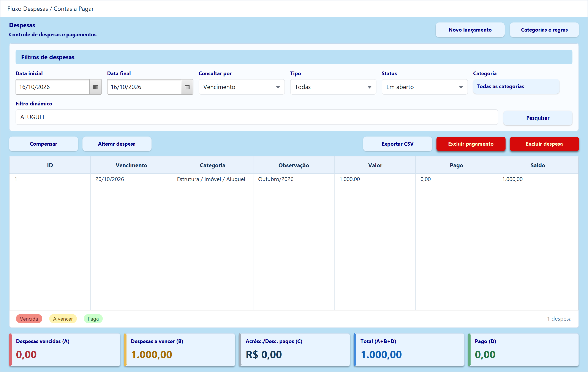Click the yellow A vencer legend badge

click(x=63, y=319)
